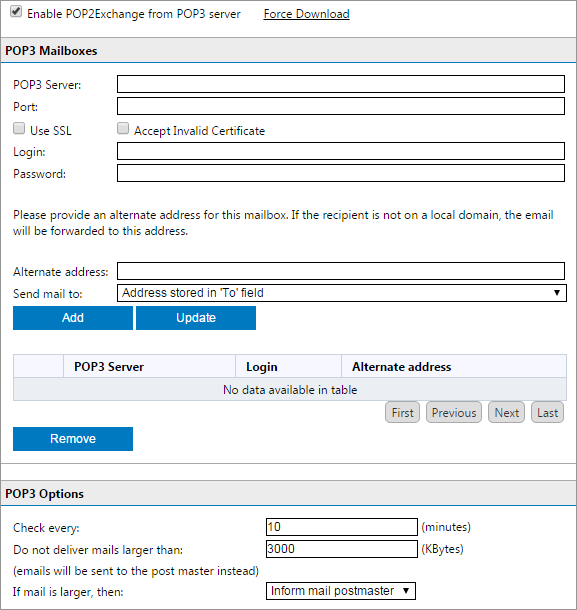Go to First page of table
Screen dimensions: 577x610
402,412
